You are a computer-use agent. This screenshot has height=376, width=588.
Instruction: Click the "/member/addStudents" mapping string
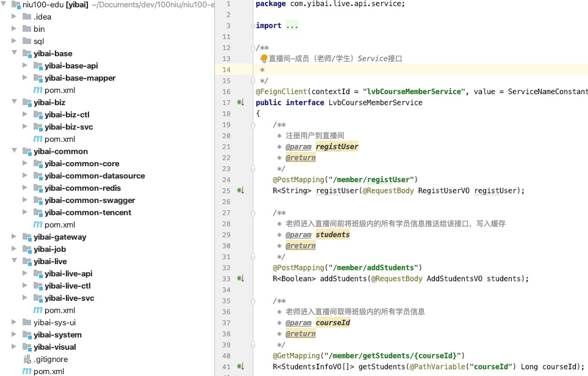click(x=373, y=268)
